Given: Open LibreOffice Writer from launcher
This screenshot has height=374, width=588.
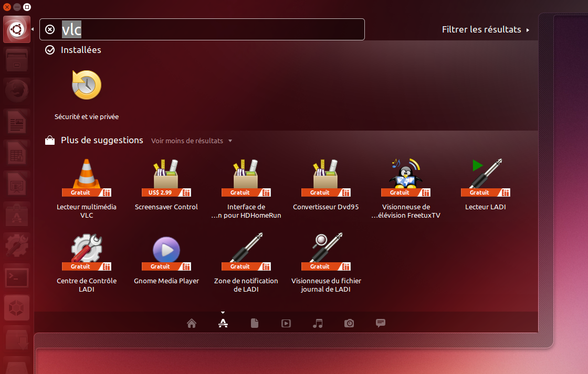Looking at the screenshot, I should click(x=17, y=122).
